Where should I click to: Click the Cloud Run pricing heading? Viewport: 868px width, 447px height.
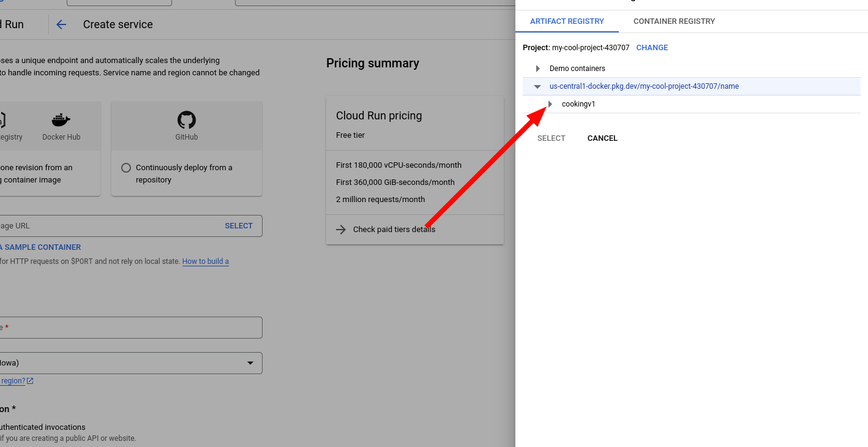(379, 116)
